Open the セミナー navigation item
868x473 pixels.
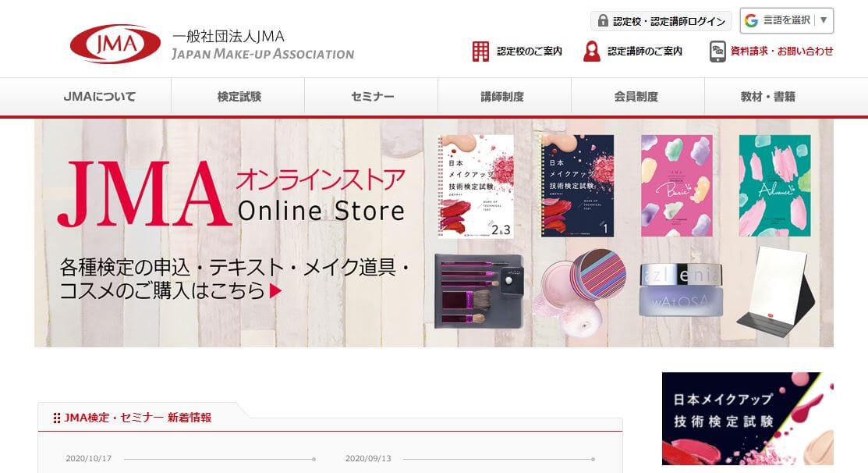point(372,97)
